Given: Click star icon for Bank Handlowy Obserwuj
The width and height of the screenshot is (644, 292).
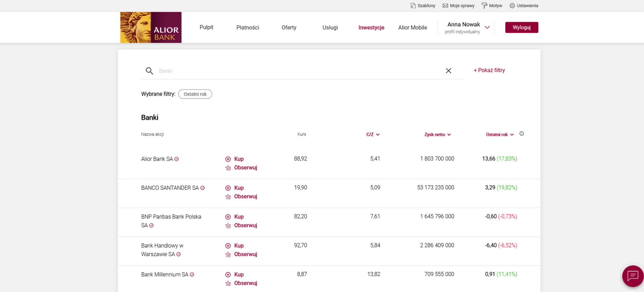Looking at the screenshot, I should tap(228, 254).
